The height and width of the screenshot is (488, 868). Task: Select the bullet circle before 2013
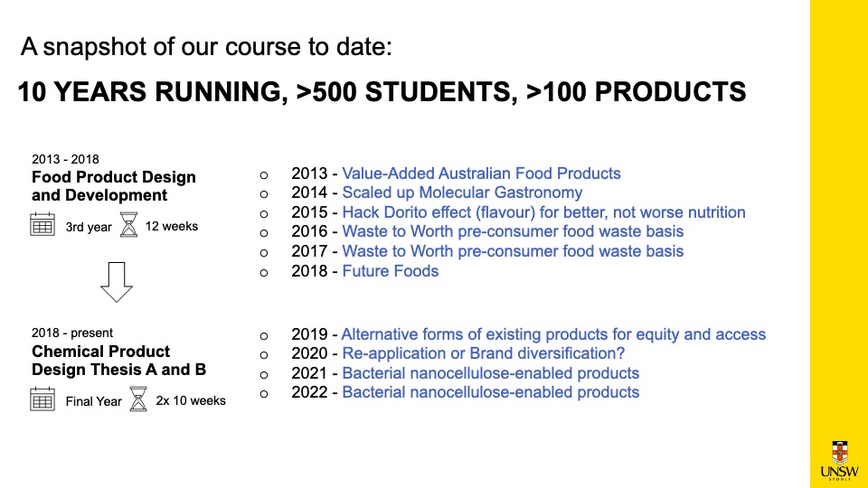click(x=264, y=175)
